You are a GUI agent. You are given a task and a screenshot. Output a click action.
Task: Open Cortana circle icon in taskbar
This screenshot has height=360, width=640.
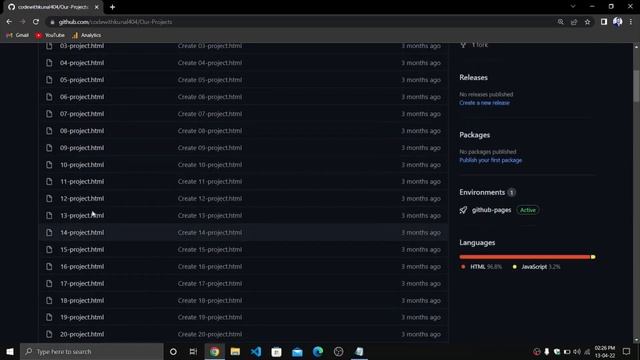(x=173, y=351)
